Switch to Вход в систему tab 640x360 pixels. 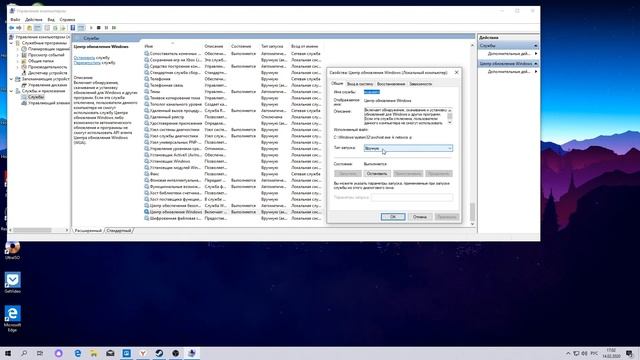(360, 84)
